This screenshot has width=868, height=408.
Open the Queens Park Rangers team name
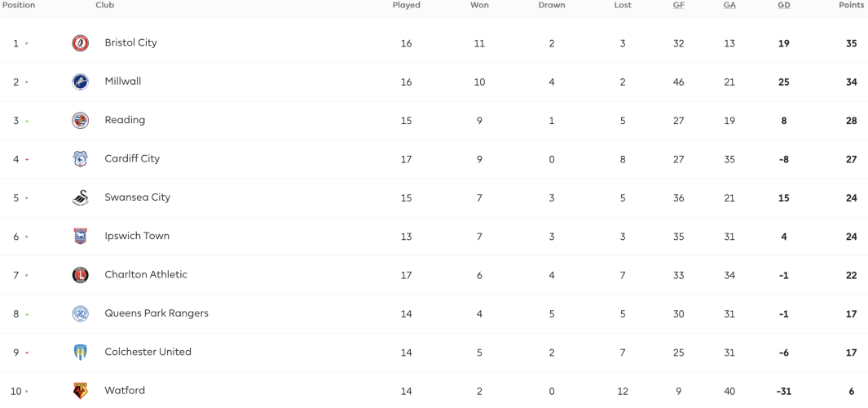156,313
